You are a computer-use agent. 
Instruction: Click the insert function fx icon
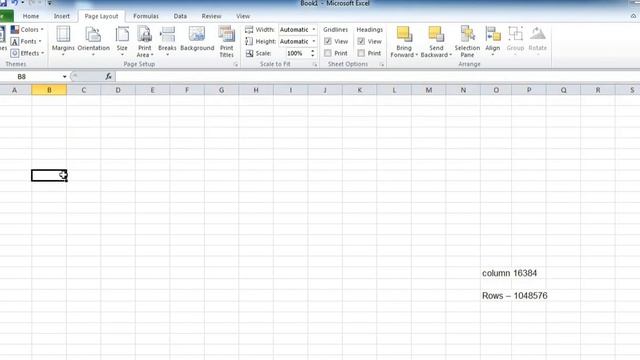[109, 76]
